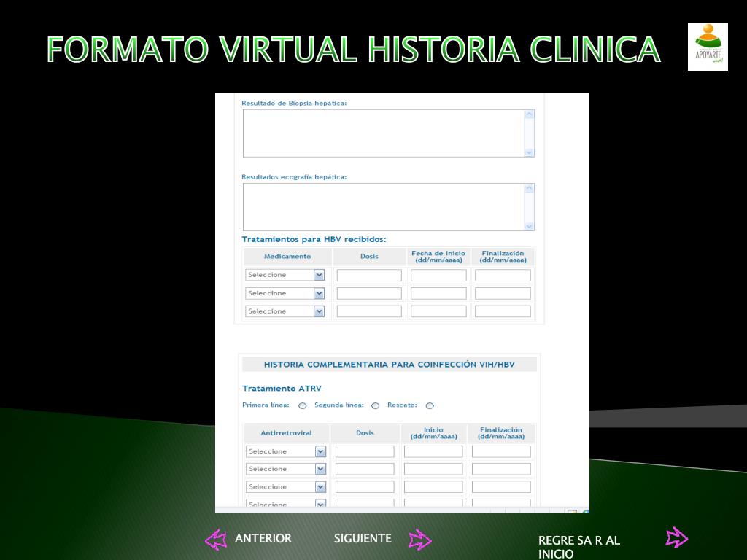Open second Antirretroviral Seleccione dropdown
Viewport: 747px width, 560px height.
286,469
